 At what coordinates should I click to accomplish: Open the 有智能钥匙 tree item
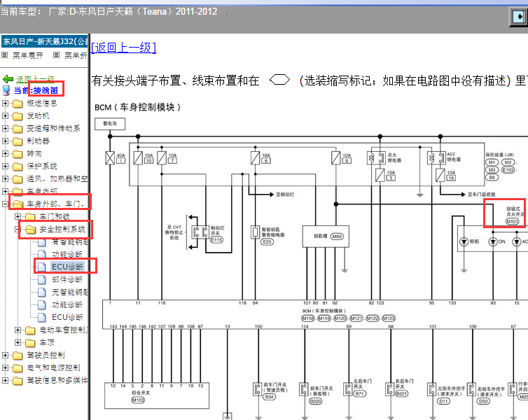tap(70, 241)
